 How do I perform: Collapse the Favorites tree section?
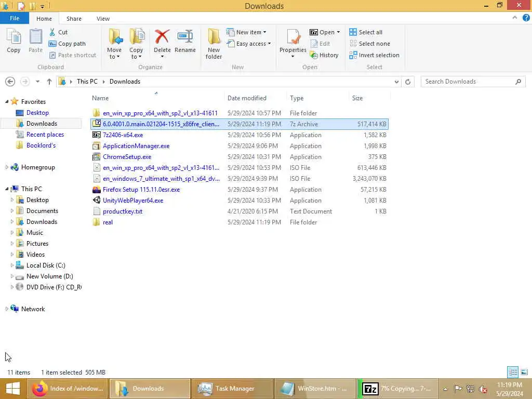click(x=7, y=101)
